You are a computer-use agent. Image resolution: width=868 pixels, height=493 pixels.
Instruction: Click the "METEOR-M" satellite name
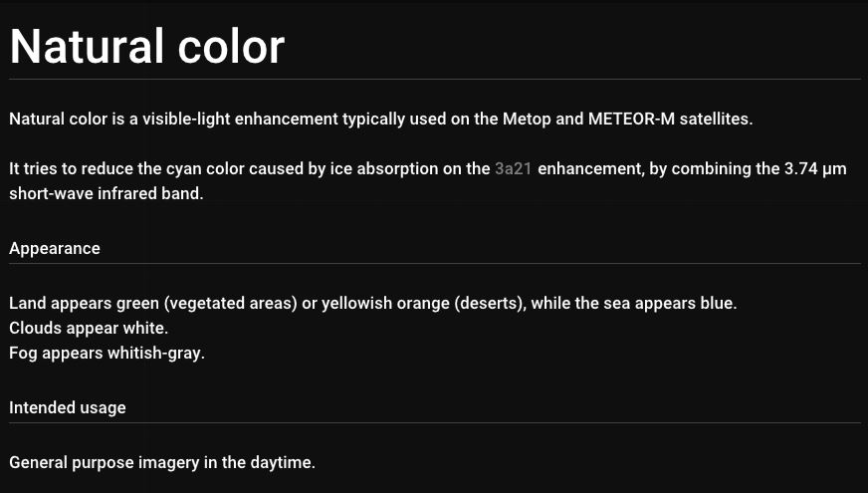631,120
